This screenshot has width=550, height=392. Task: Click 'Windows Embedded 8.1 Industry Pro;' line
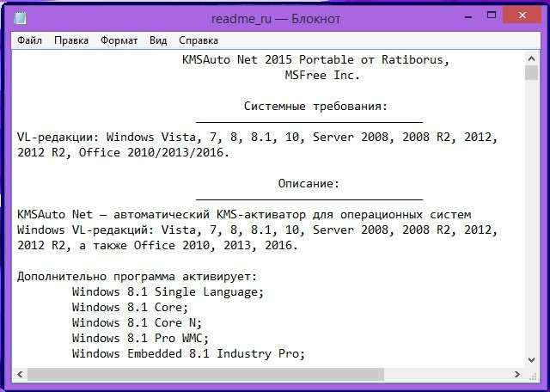188,354
